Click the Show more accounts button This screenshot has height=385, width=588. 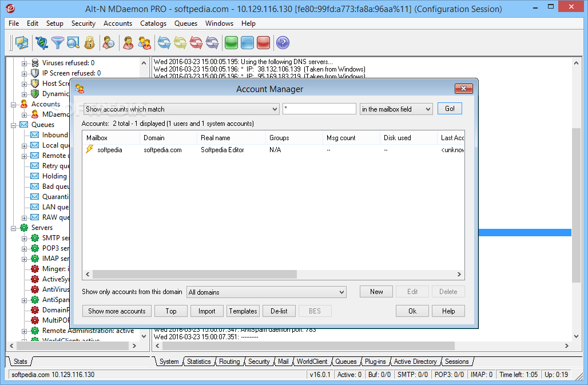tap(117, 311)
